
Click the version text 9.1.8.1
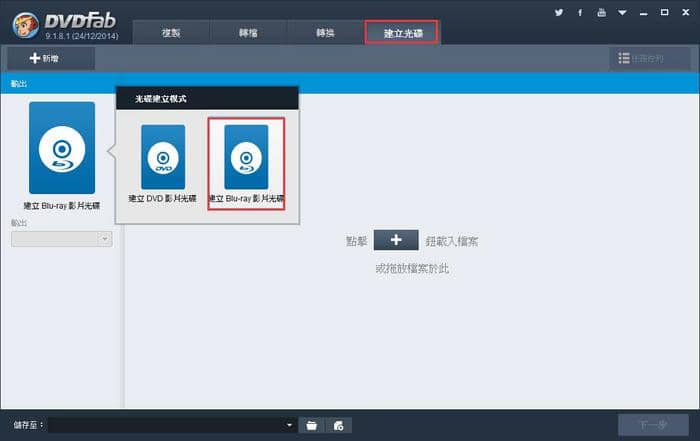point(82,36)
